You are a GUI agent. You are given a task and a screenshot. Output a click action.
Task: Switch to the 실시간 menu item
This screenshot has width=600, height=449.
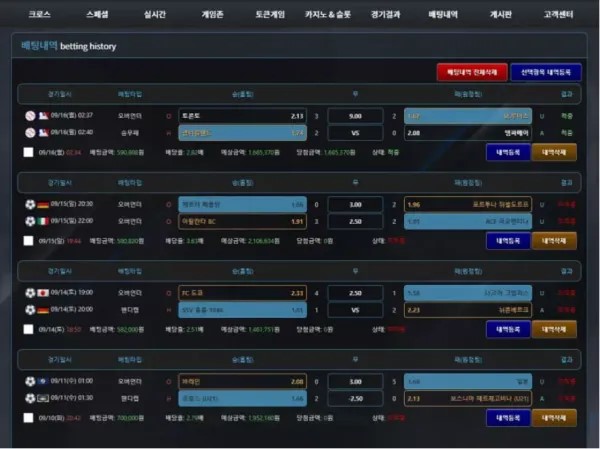click(x=155, y=15)
